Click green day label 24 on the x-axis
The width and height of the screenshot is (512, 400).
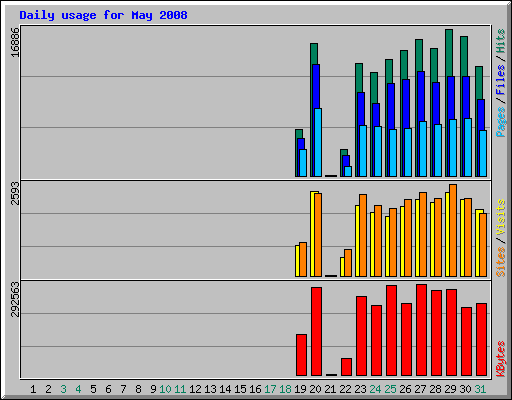point(375,389)
